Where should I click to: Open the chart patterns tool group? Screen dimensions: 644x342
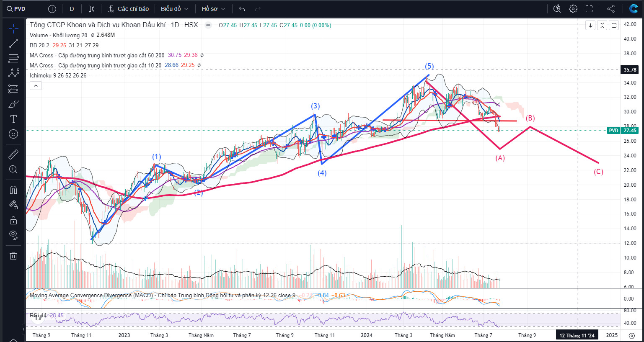tap(13, 73)
